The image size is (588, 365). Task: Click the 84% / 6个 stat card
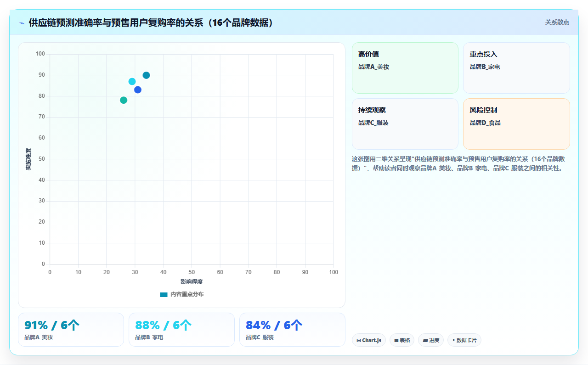(292, 330)
